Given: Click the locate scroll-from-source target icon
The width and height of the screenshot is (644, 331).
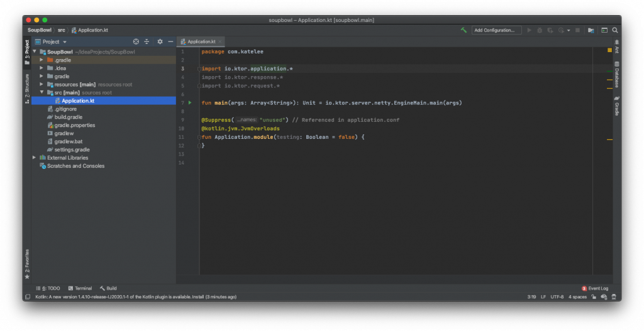Looking at the screenshot, I should [x=136, y=41].
